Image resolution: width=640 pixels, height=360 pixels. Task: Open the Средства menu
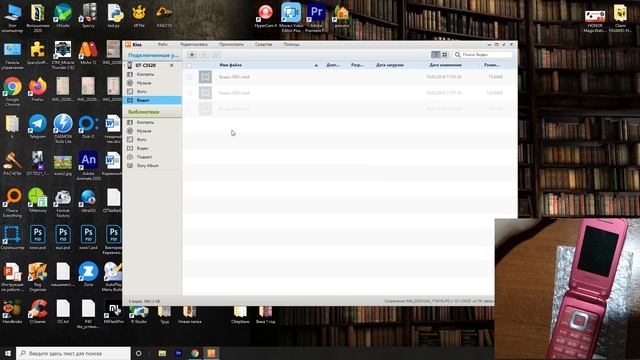pos(263,44)
